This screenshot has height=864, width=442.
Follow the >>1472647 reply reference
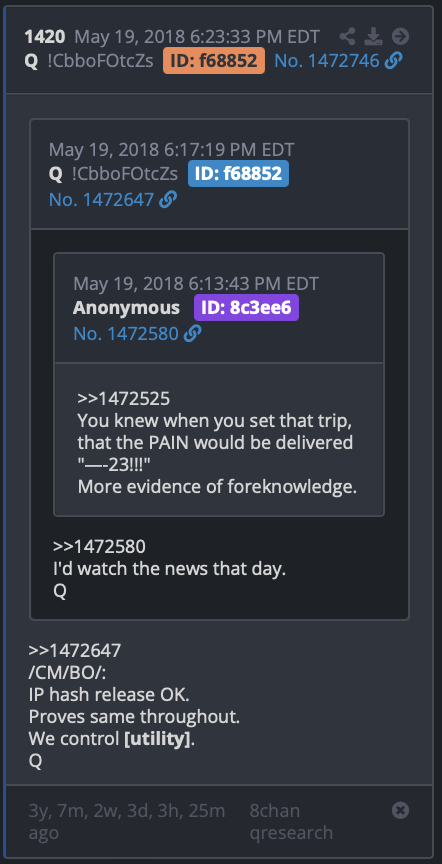tap(74, 650)
